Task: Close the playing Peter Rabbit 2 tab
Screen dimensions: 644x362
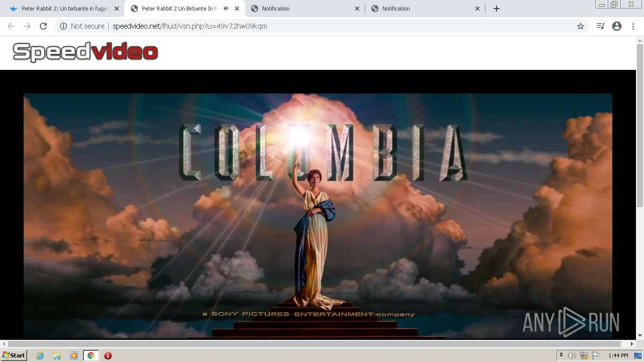Action: tap(237, 9)
